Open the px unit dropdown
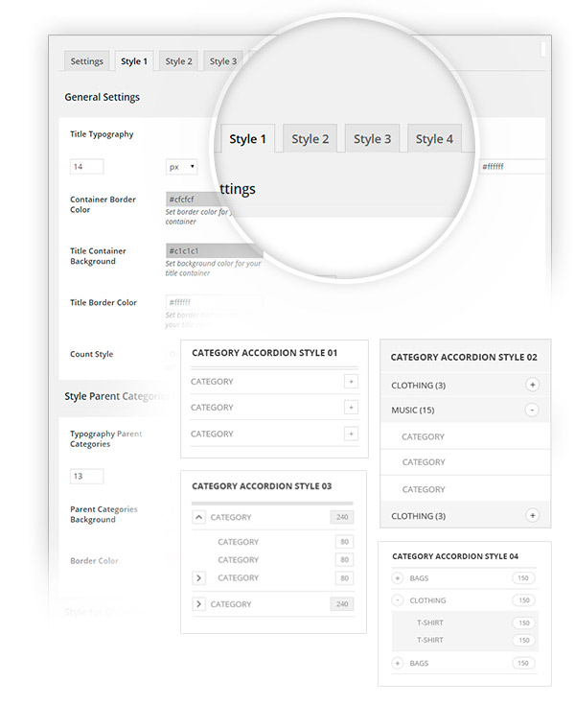The width and height of the screenshot is (575, 728). 181,167
